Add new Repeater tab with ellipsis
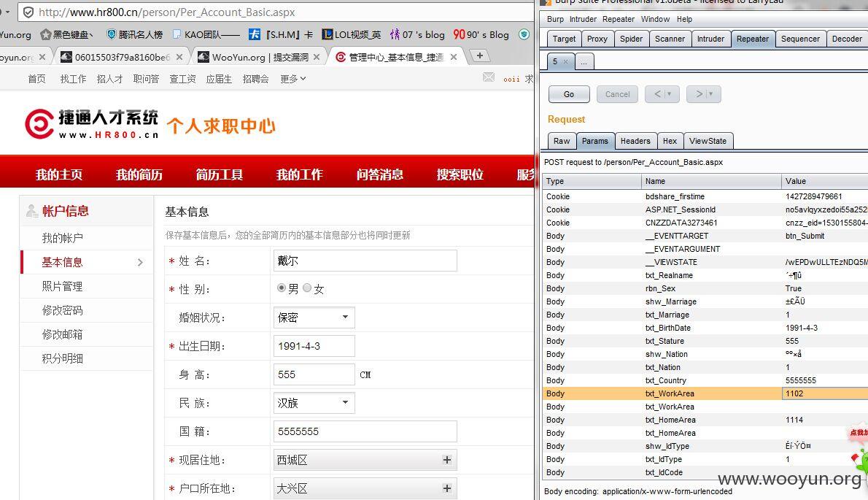868x500 pixels. (584, 61)
